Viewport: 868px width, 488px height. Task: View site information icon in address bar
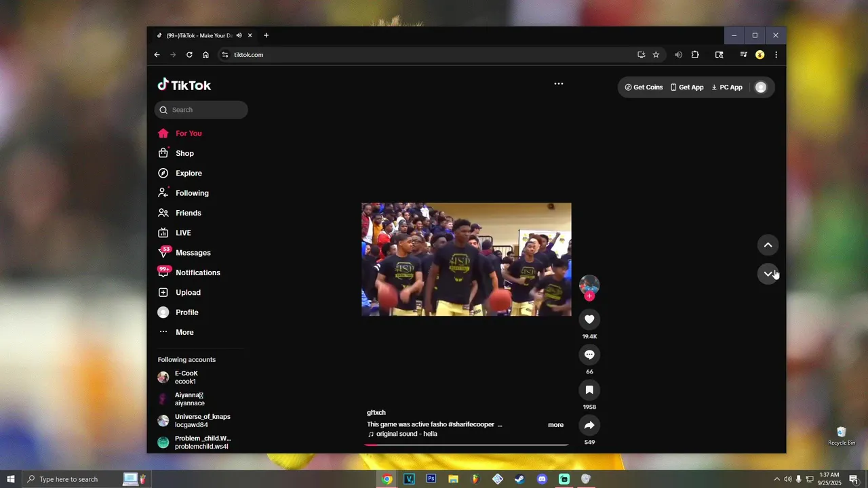coord(225,55)
